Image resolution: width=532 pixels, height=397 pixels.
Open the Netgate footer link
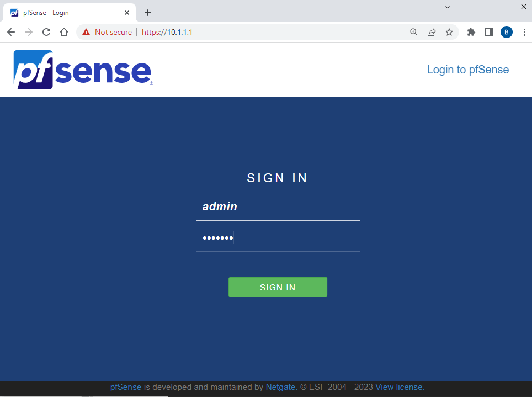[280, 387]
